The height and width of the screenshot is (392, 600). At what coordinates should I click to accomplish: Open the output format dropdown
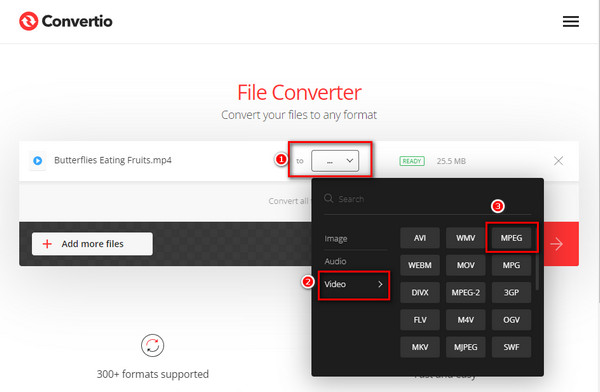(x=335, y=161)
